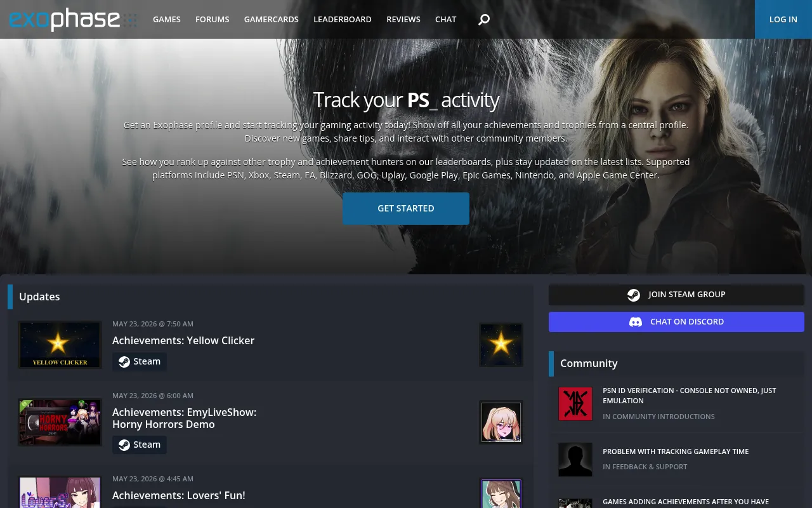Click Steam tag under EmyLiveShow Horny Horrors Demo

coord(140,444)
